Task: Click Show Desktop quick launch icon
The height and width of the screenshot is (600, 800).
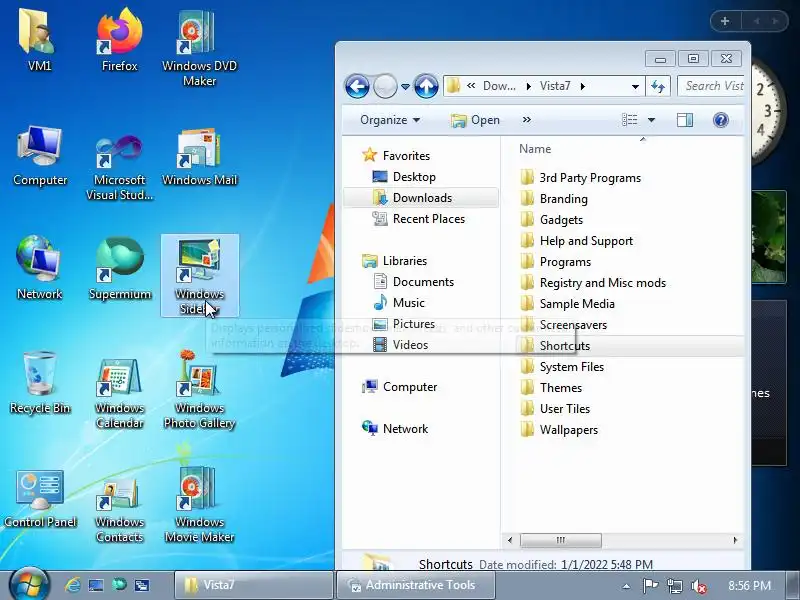Action: click(x=96, y=585)
